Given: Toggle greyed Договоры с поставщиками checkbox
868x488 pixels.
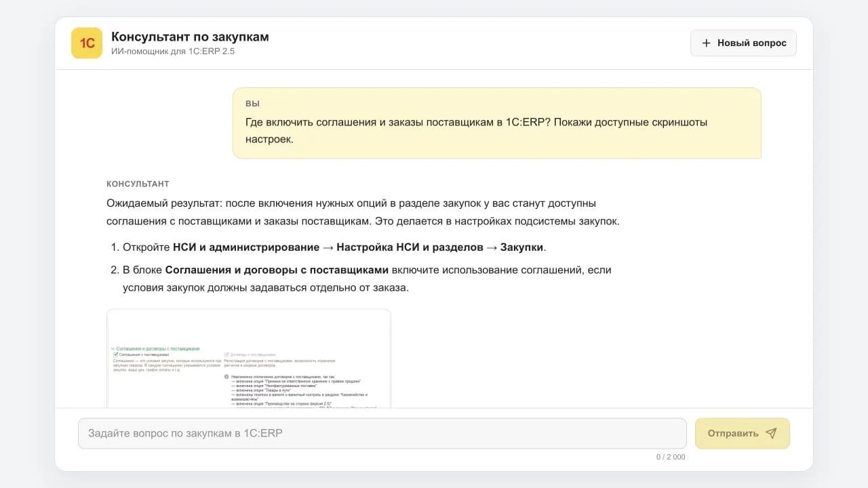Looking at the screenshot, I should (x=226, y=354).
